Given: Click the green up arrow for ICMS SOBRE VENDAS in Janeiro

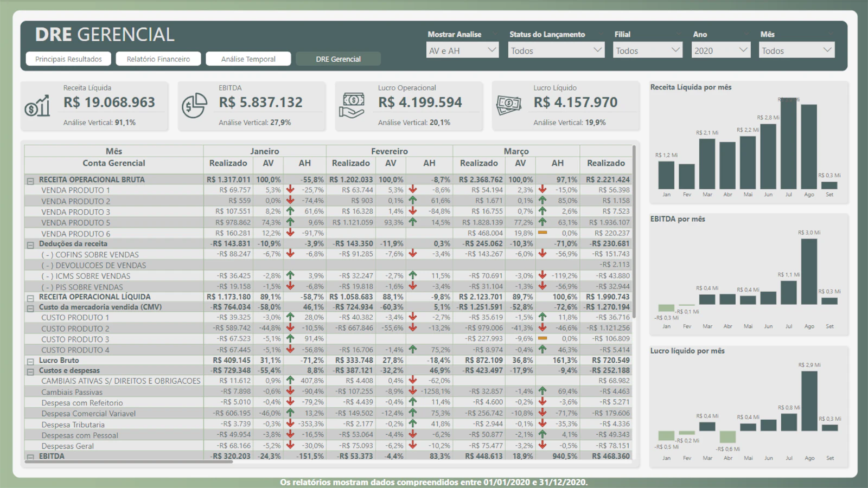Looking at the screenshot, I should 290,275.
